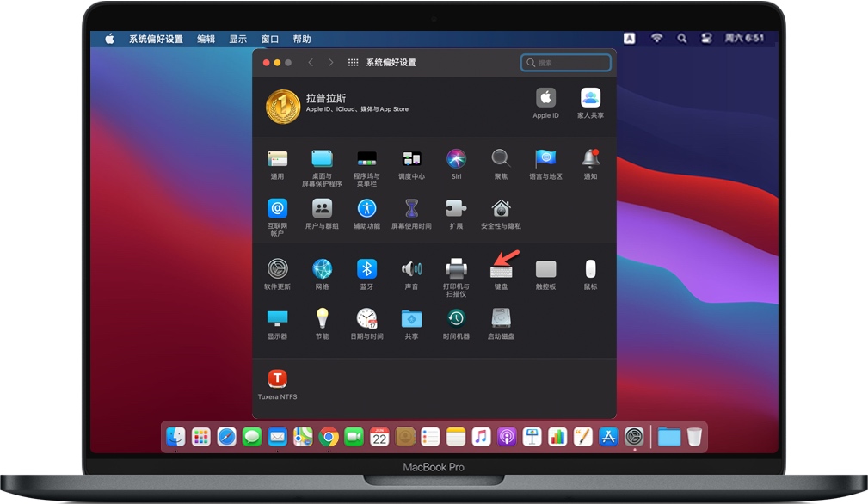Open the 触控板 (Trackpad) preferences
This screenshot has height=504, width=868.
[545, 269]
